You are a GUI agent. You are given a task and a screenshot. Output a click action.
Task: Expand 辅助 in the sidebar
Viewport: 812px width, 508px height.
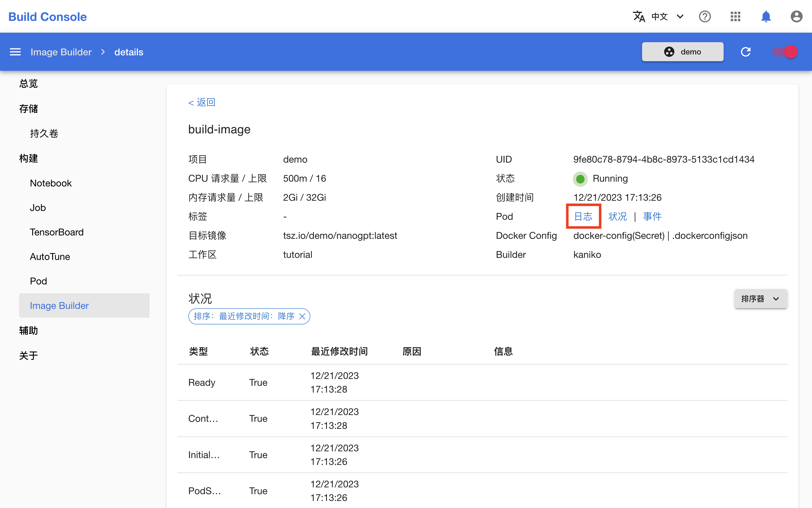coord(29,331)
